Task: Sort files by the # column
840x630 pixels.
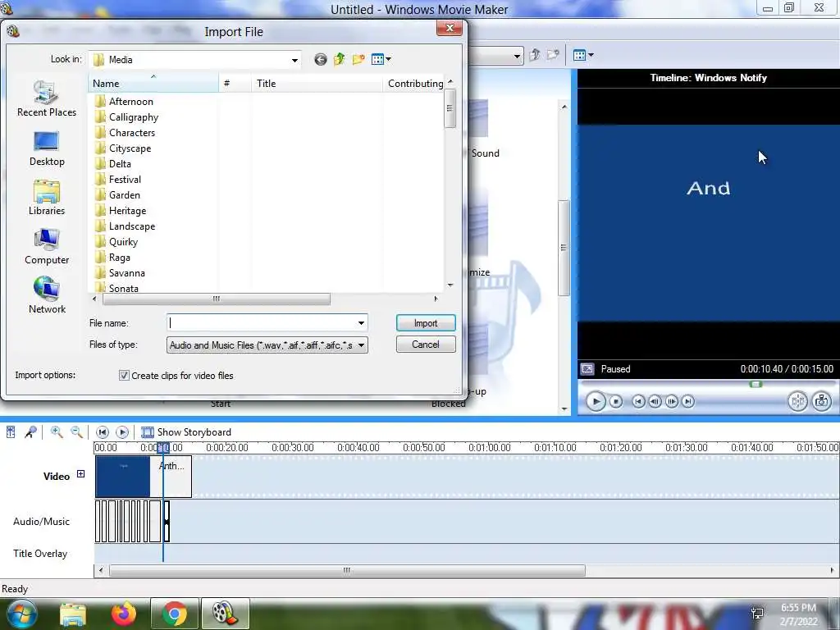Action: (x=235, y=84)
